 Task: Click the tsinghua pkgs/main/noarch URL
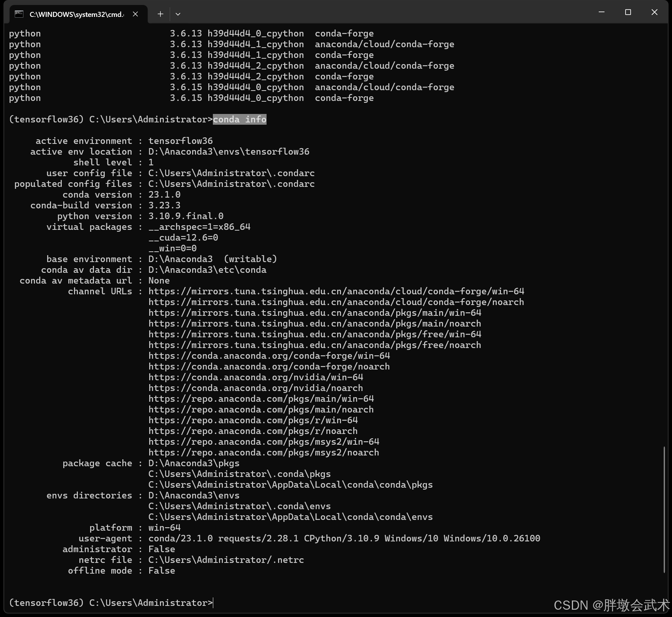(315, 323)
